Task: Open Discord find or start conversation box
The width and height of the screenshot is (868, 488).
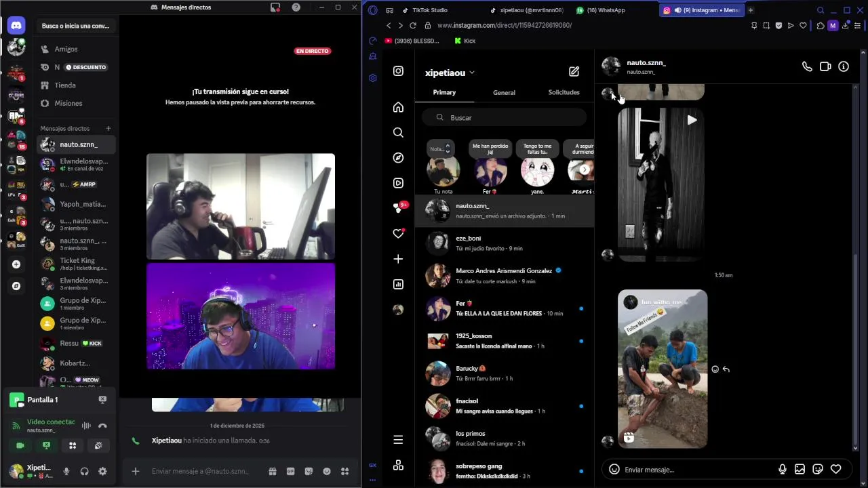Action: pos(76,26)
